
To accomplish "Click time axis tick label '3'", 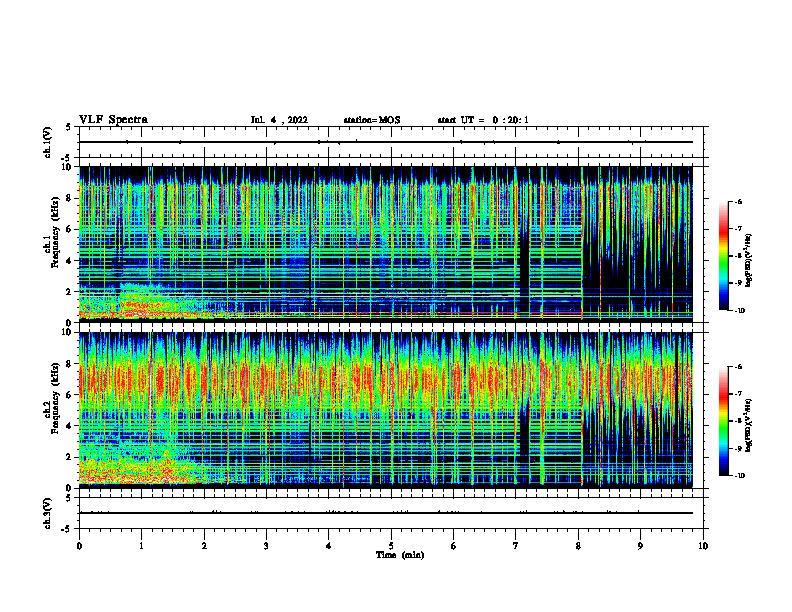I will point(266,546).
